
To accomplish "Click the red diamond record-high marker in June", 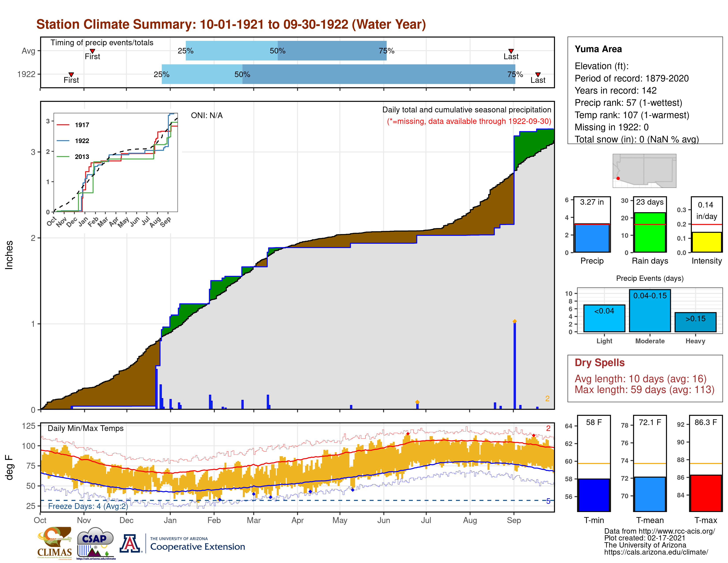I will point(408,434).
